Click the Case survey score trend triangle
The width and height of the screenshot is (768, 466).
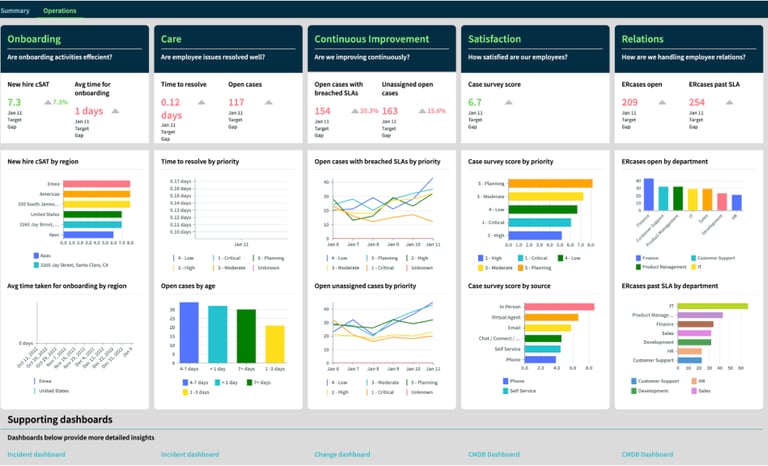508,102
